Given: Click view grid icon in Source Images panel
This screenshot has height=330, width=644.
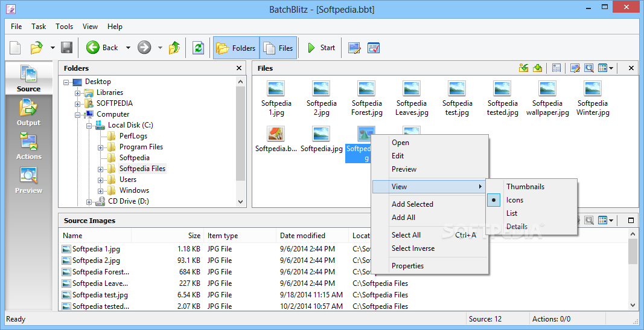Looking at the screenshot, I should (x=602, y=221).
